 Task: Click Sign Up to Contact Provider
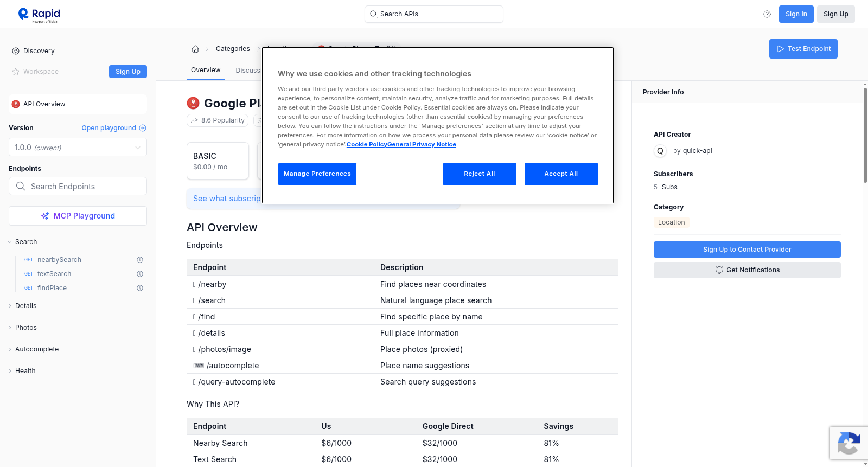coord(747,250)
